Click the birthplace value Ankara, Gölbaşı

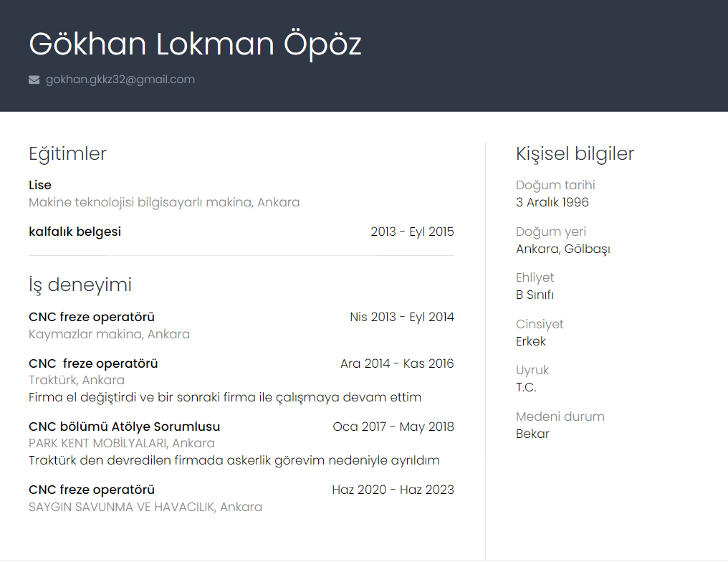(x=562, y=249)
